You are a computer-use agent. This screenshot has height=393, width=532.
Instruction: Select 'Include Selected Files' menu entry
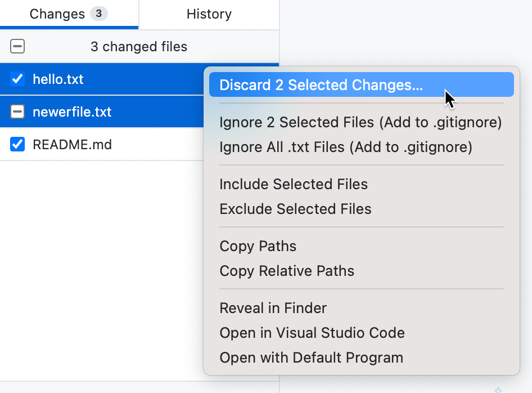point(293,184)
